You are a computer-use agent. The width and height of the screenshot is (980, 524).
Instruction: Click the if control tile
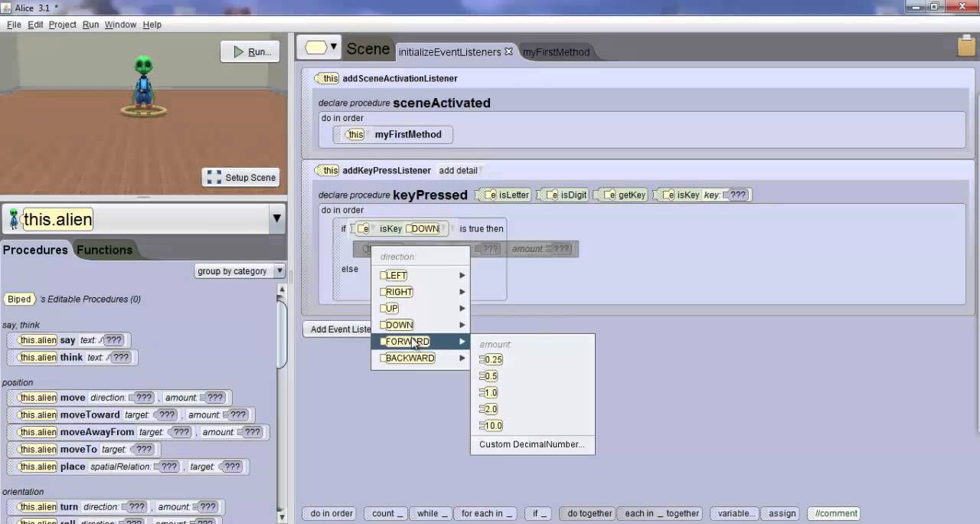coord(540,513)
